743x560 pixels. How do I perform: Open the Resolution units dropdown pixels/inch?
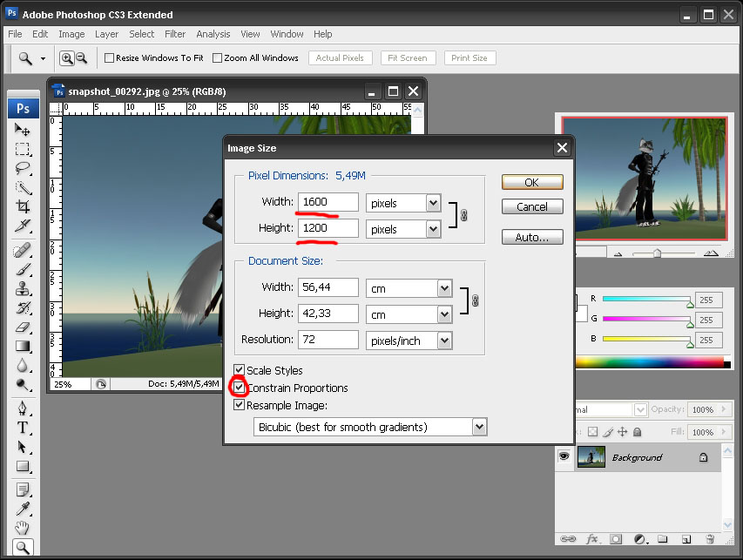444,341
